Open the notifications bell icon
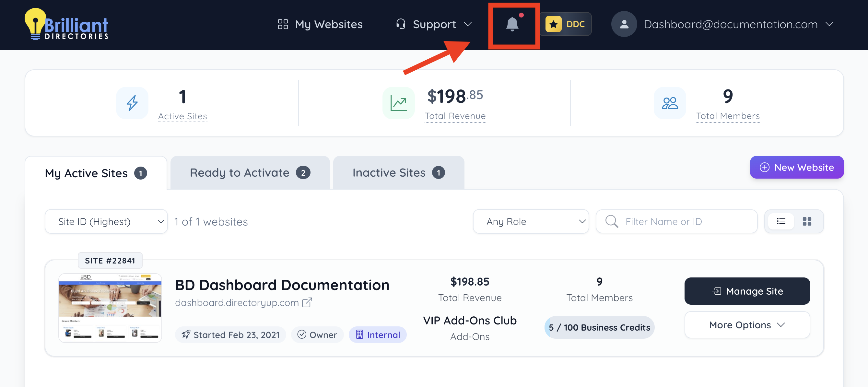The width and height of the screenshot is (868, 387). (x=512, y=24)
